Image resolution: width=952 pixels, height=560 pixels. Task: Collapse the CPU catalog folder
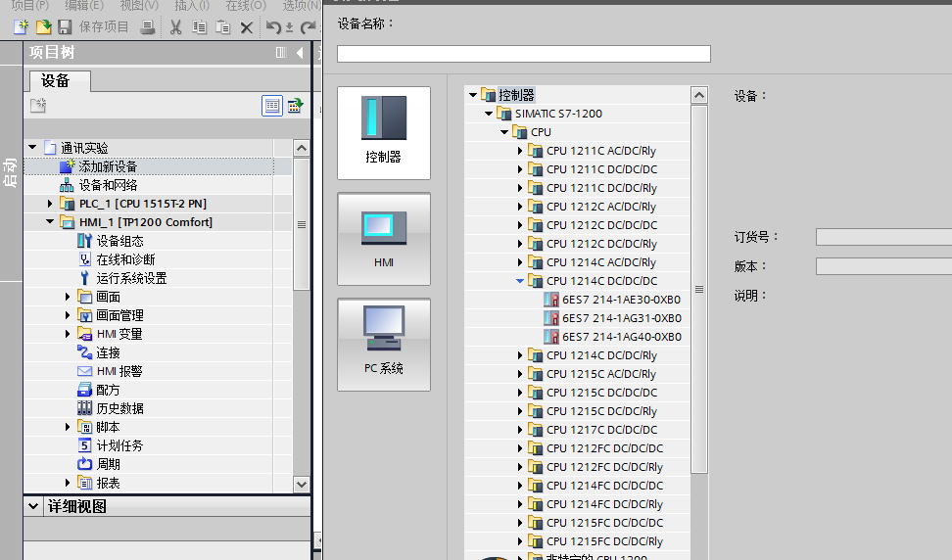[x=504, y=131]
